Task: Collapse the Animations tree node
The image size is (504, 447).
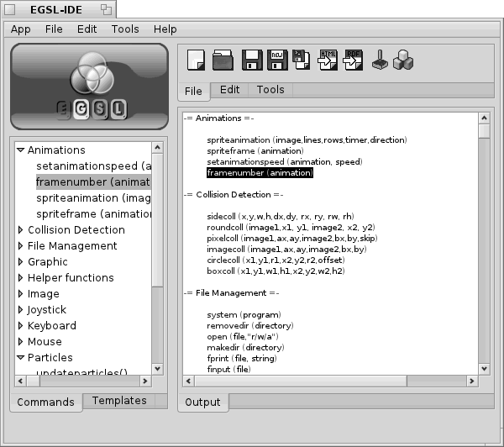Action: 21,150
